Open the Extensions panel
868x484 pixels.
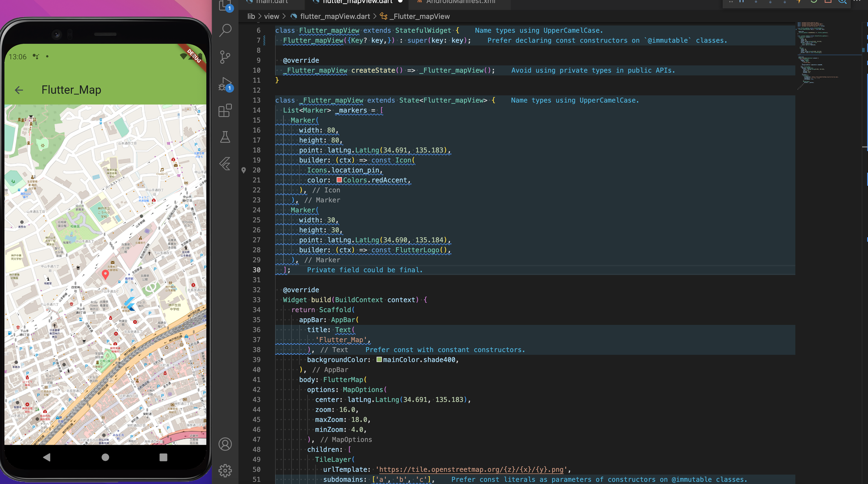(225, 110)
